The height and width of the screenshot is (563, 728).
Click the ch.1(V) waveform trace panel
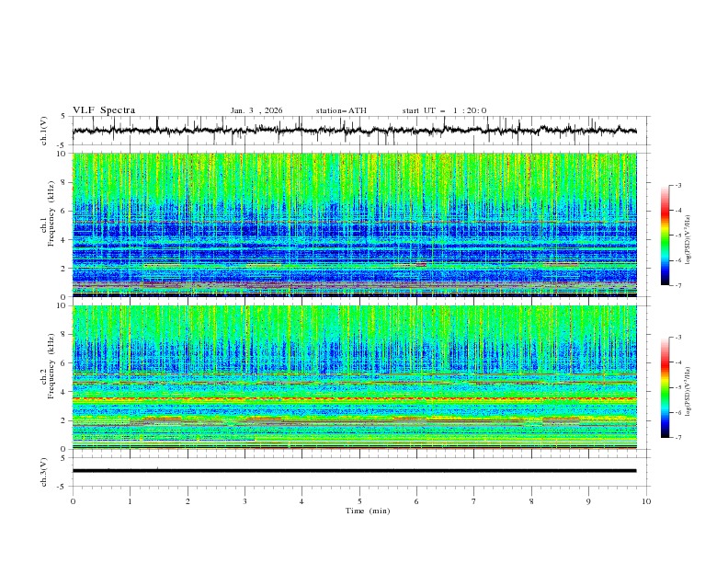click(358, 131)
